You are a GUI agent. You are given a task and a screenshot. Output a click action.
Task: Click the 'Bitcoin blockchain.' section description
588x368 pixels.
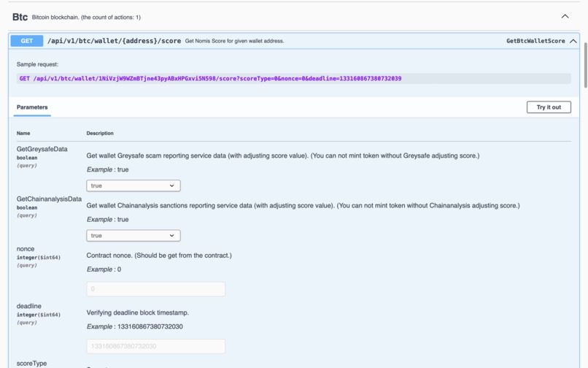86,18
